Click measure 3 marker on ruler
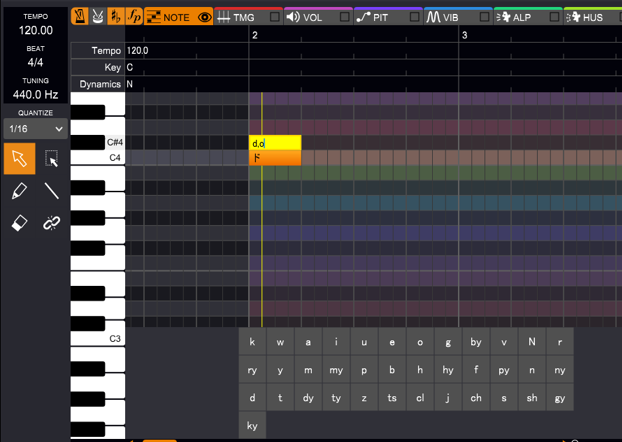This screenshot has width=622, height=442. pyautogui.click(x=465, y=35)
